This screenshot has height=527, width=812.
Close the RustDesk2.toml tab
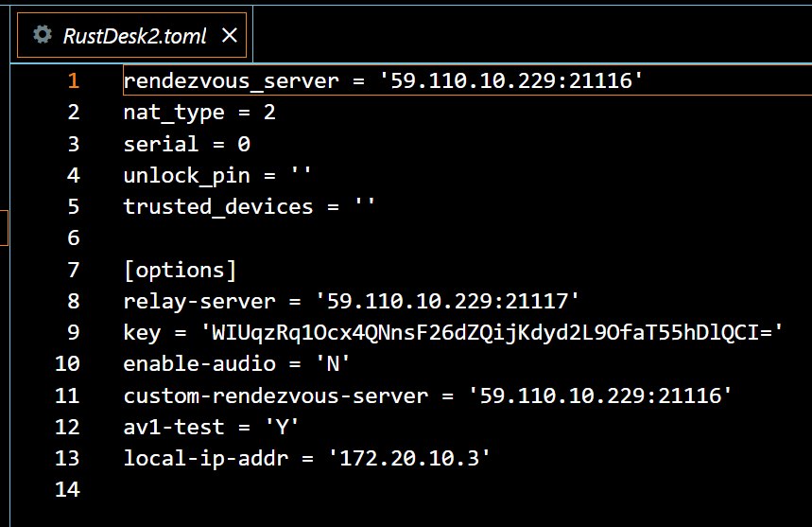pyautogui.click(x=229, y=36)
